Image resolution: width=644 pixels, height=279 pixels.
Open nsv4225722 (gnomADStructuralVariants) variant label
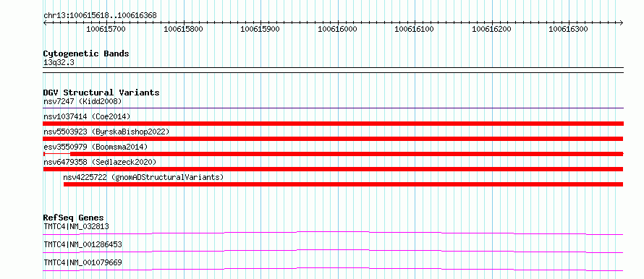click(x=143, y=177)
